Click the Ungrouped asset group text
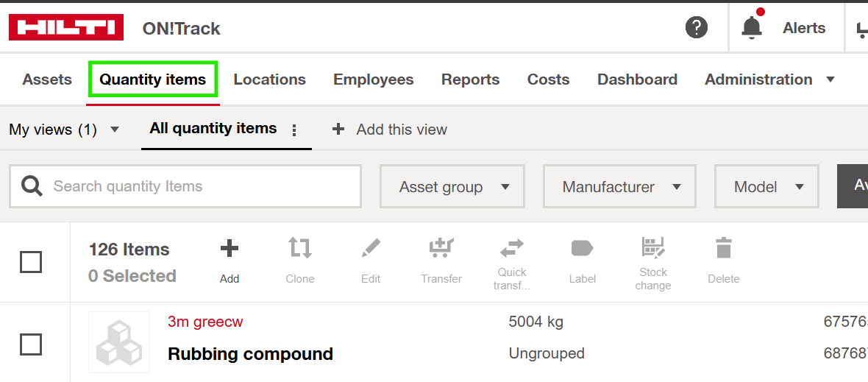Viewport: 868px width, 382px height. pos(547,353)
